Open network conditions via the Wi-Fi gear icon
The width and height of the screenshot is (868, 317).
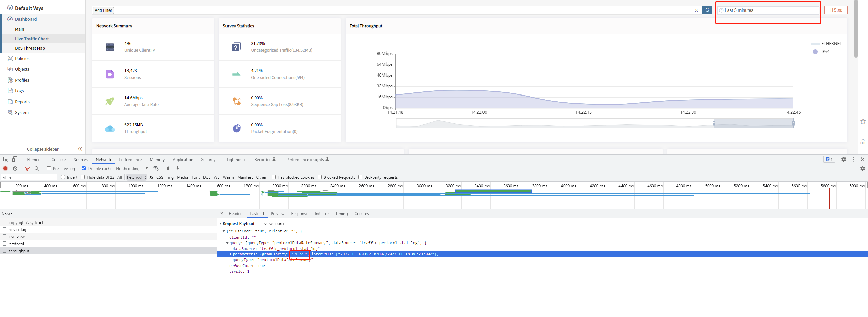[x=156, y=168]
